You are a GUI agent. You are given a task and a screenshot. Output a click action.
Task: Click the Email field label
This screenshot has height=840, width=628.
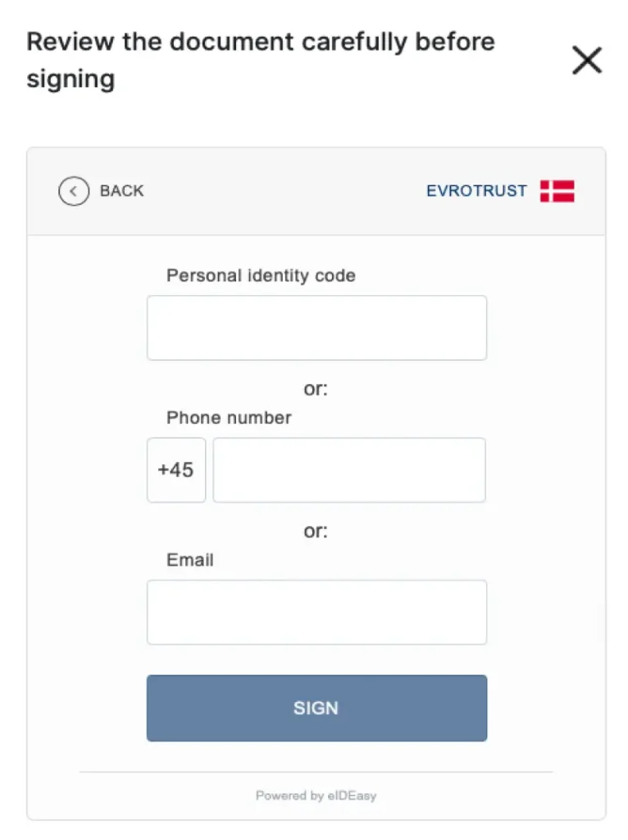190,560
